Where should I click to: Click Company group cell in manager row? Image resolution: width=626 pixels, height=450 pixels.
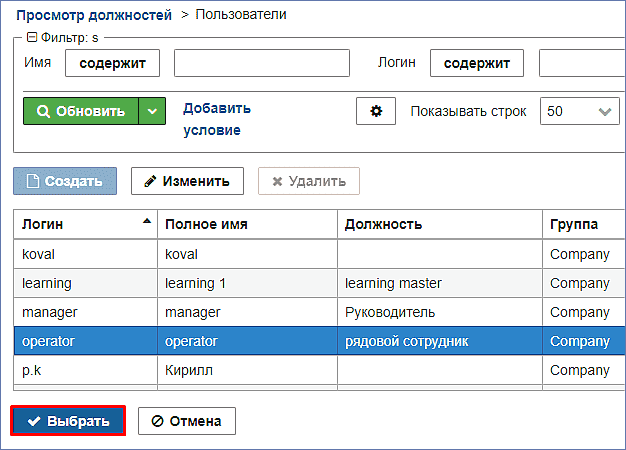click(584, 312)
